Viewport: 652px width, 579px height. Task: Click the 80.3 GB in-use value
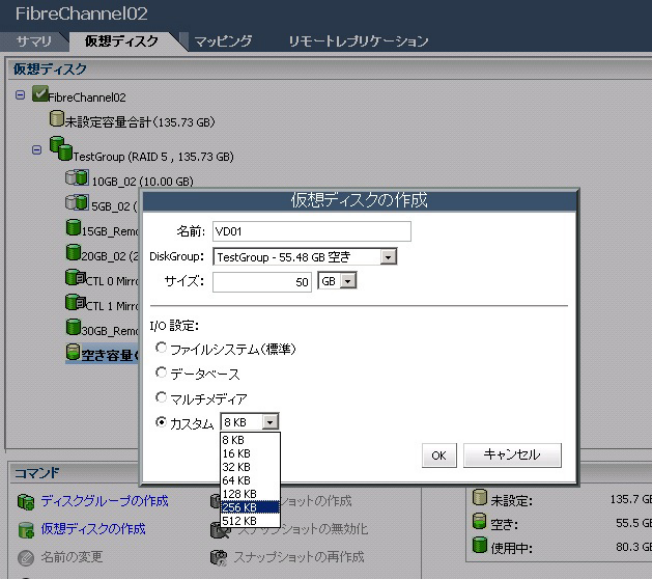click(x=634, y=547)
